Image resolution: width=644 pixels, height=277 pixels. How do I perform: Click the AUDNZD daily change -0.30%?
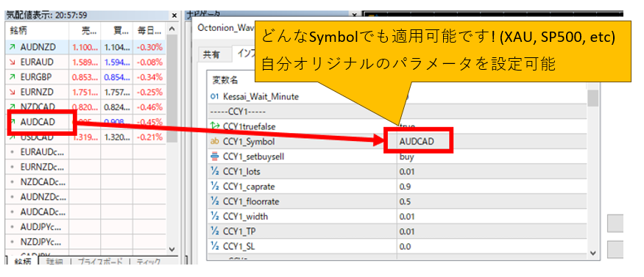[149, 47]
